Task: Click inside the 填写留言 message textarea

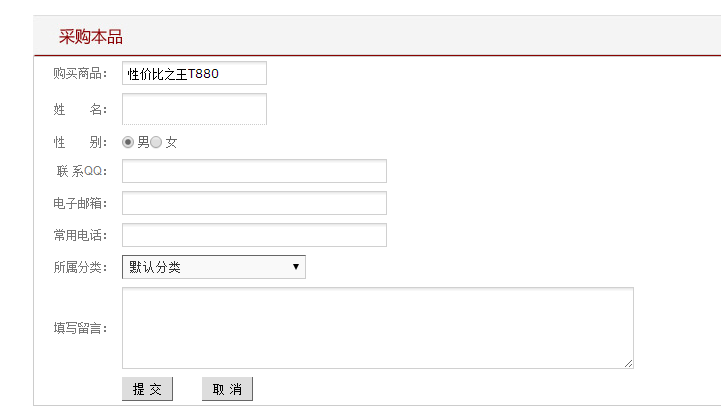Action: (378, 328)
